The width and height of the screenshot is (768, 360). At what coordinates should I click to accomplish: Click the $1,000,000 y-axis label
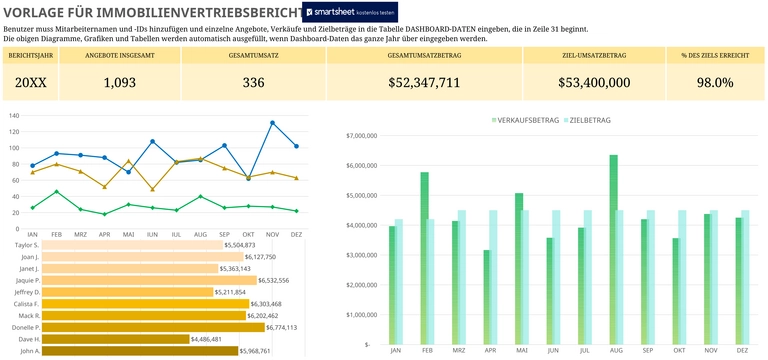point(360,314)
